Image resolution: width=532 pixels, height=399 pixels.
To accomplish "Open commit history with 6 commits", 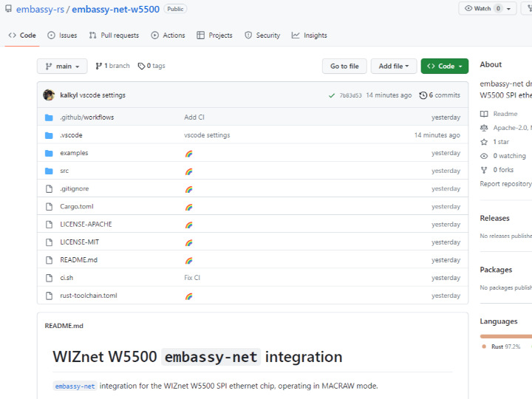I will tap(440, 95).
